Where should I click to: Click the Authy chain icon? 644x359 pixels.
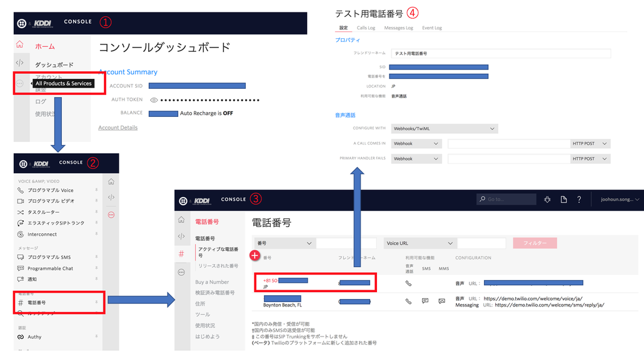[x=21, y=337]
